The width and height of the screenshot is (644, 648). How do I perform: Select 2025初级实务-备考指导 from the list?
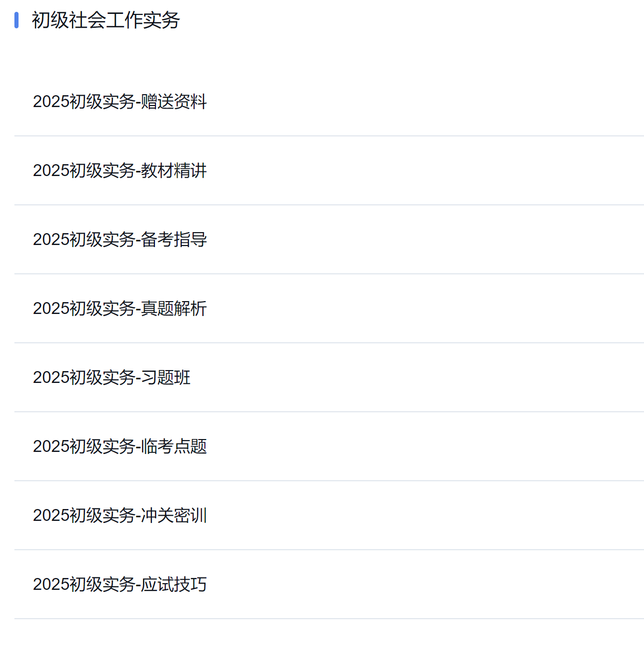(120, 239)
